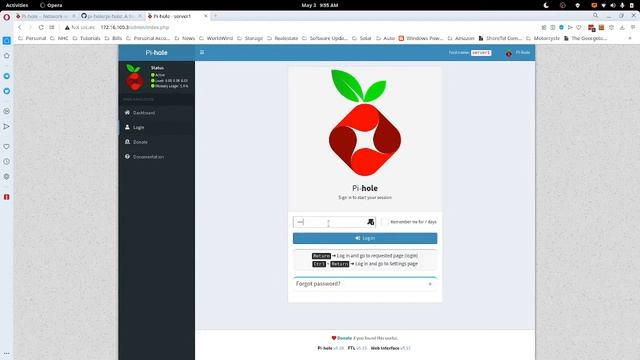Open the Opera sidebar Twitter icon
This screenshot has height=360, width=640.
point(7,91)
